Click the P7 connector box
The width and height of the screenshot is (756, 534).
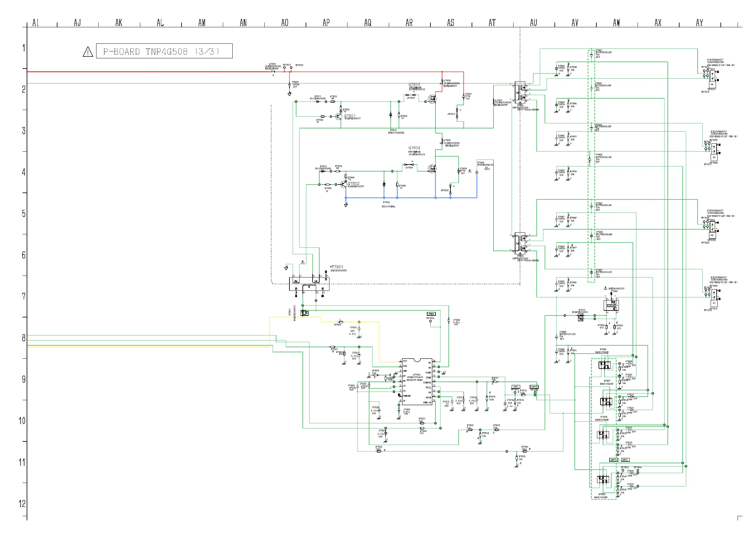[714, 303]
